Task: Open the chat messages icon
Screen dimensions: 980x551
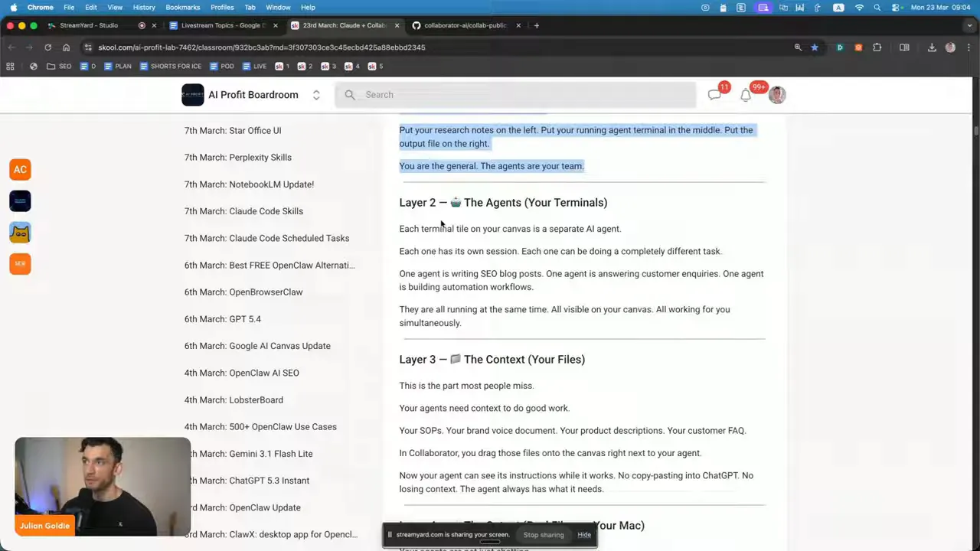Action: click(x=714, y=95)
